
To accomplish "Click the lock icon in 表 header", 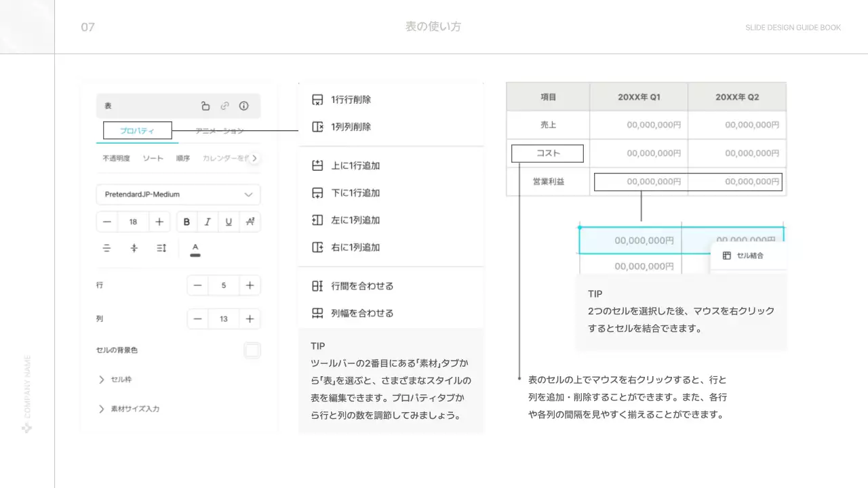I will point(205,106).
